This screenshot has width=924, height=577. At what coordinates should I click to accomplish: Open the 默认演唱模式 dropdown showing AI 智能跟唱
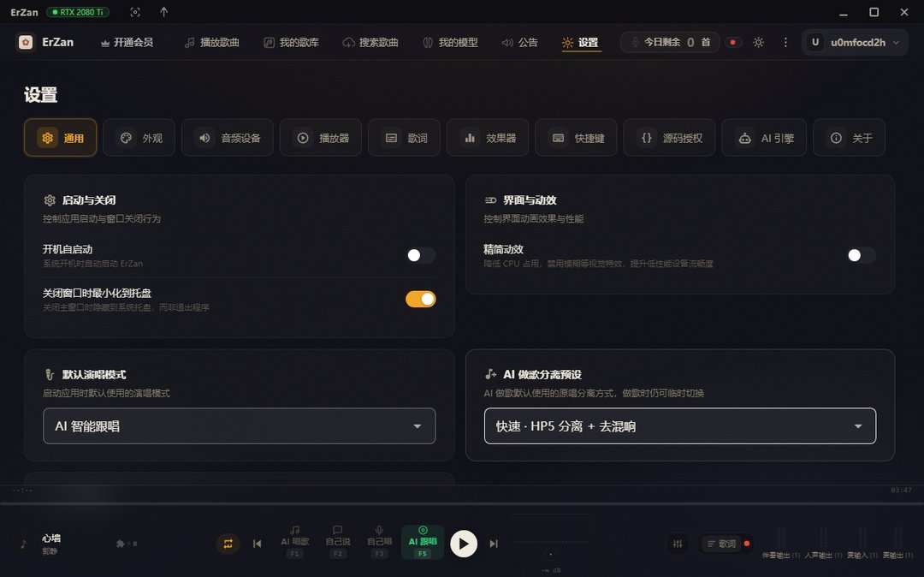tap(240, 426)
